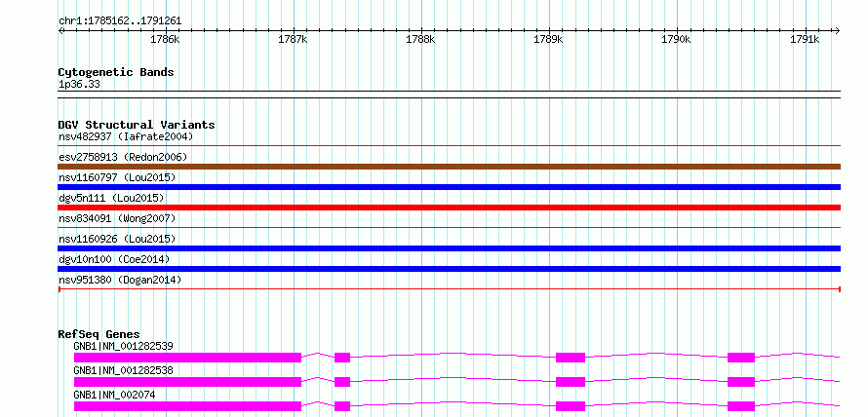The height and width of the screenshot is (417, 868).
Task: Open the dgv10n100 (Coe2014) variant label
Action: point(114,259)
